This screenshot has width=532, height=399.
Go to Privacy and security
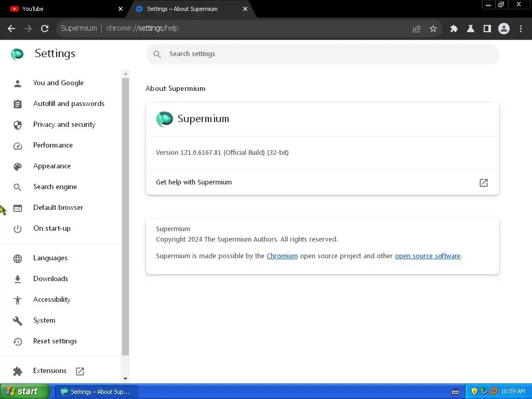[64, 125]
